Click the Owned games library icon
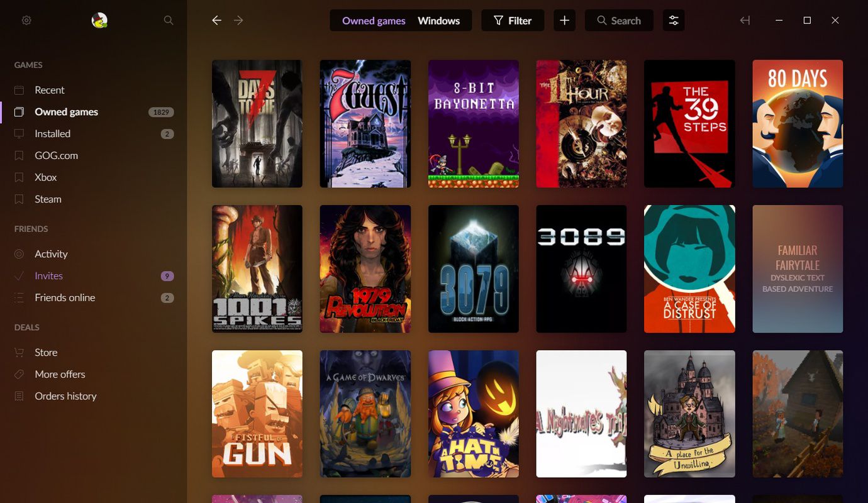The image size is (868, 503). coord(19,112)
